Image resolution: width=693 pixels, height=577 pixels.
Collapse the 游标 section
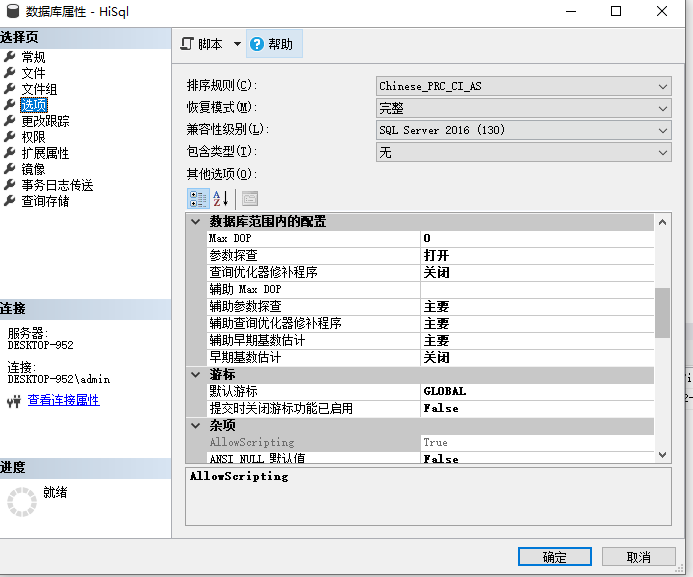196,375
